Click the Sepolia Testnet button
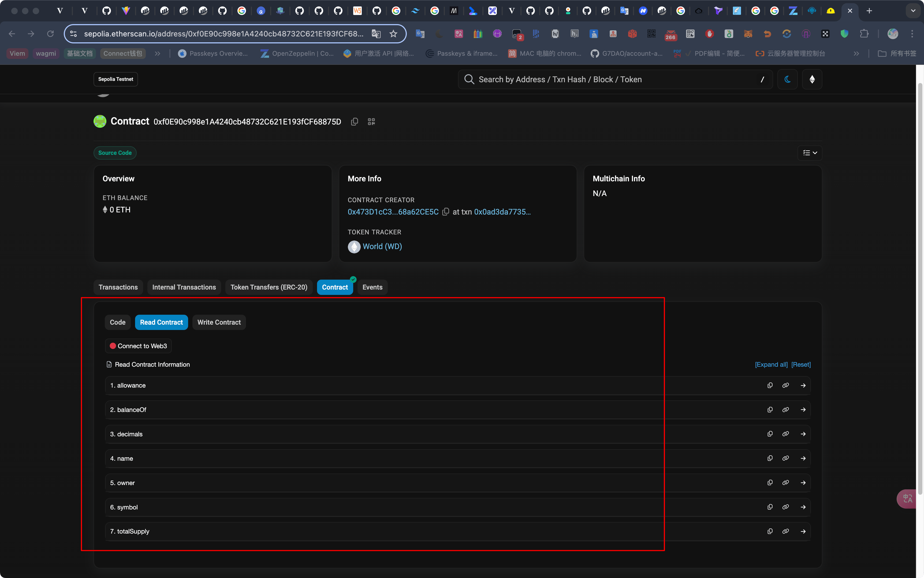The height and width of the screenshot is (578, 924). [x=115, y=79]
